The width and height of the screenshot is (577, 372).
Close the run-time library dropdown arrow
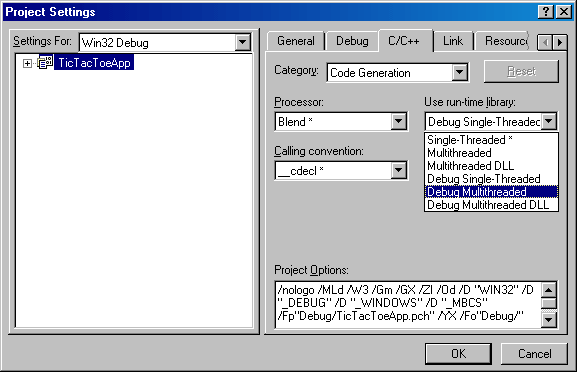(x=549, y=121)
